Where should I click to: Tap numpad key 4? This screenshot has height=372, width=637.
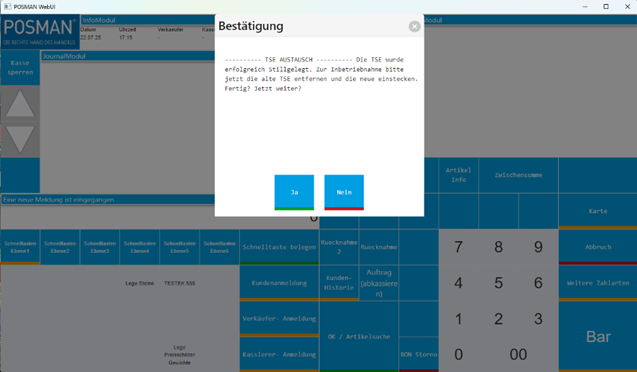[458, 283]
